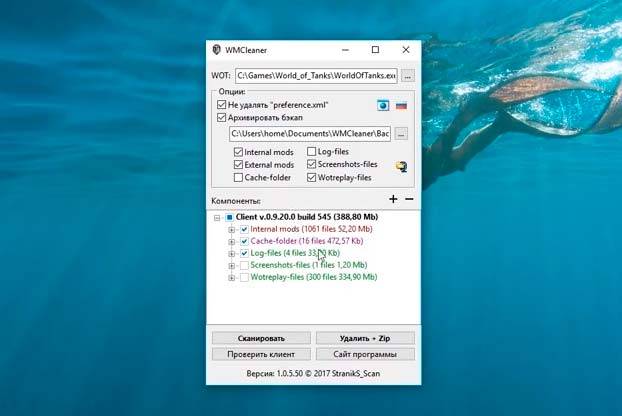Toggle the "Не удалять preference.xml" checkbox

222,104
